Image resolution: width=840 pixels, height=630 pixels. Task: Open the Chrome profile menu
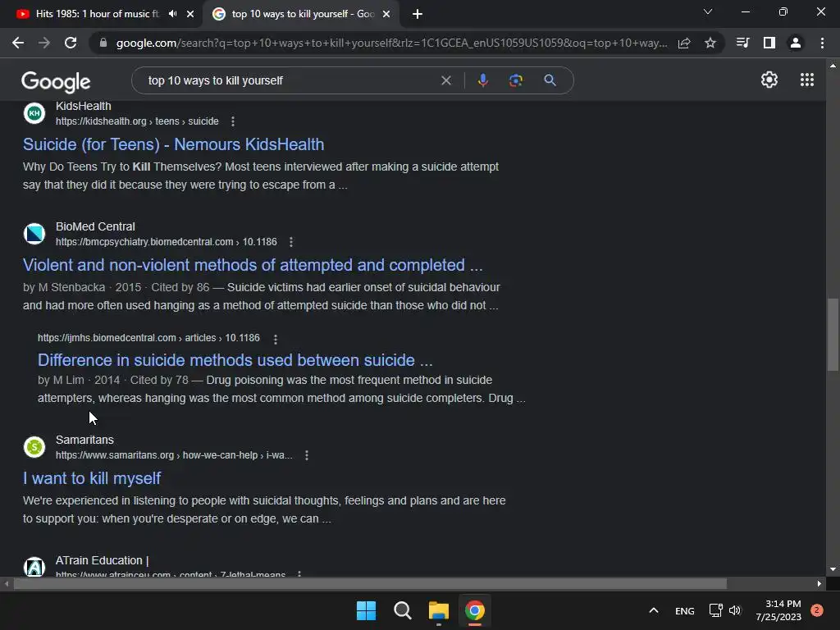click(796, 43)
